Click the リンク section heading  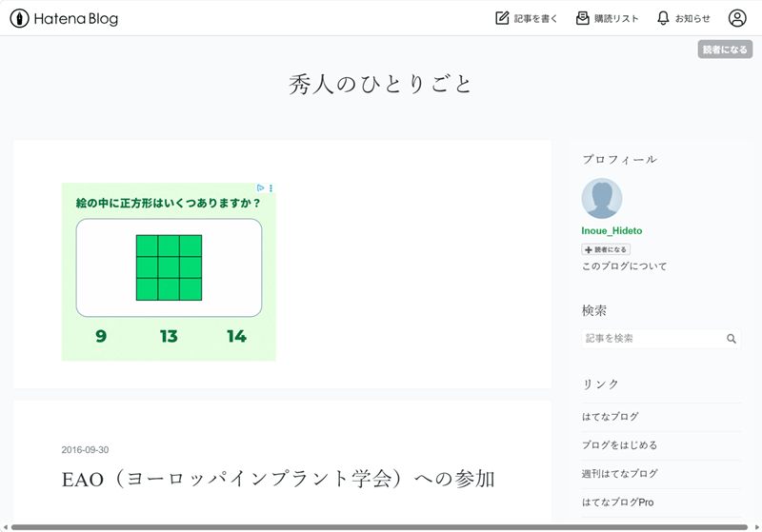[600, 384]
